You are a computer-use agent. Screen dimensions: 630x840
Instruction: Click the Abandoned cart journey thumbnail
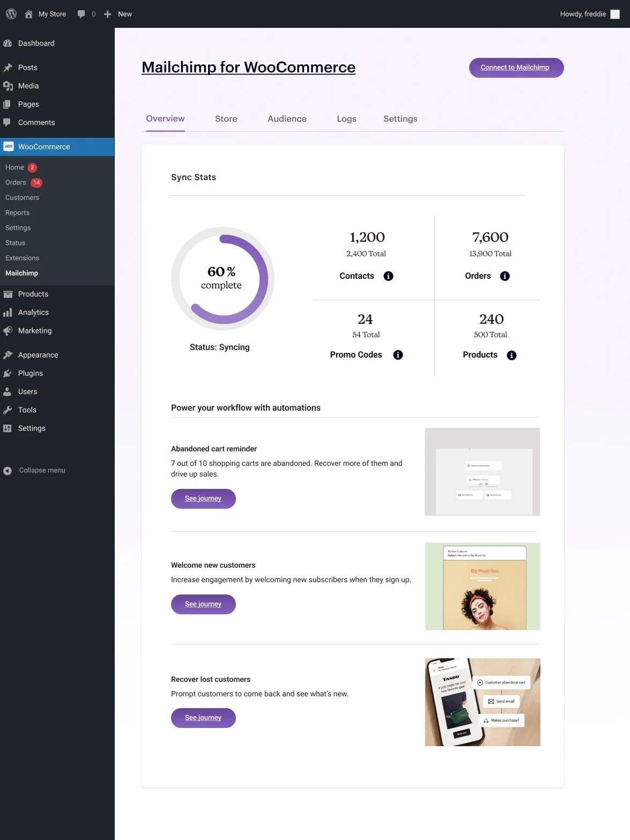[x=482, y=472]
